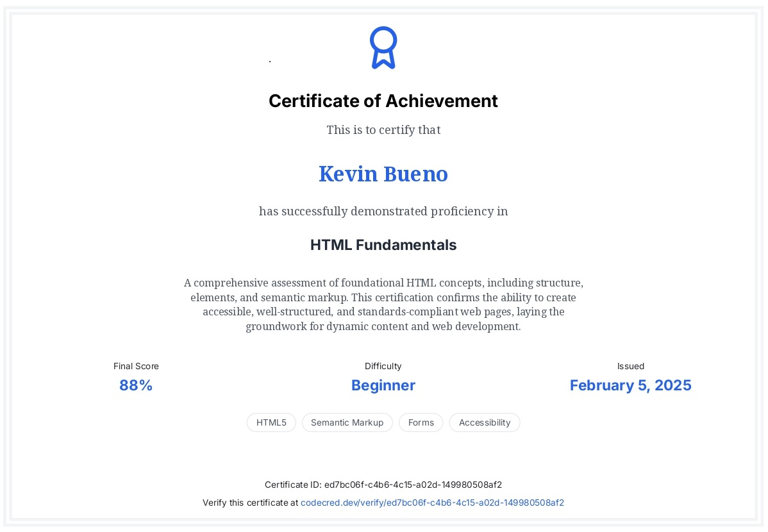Click the Certificate of Achievement heading
This screenshot has height=532, width=768.
(383, 101)
